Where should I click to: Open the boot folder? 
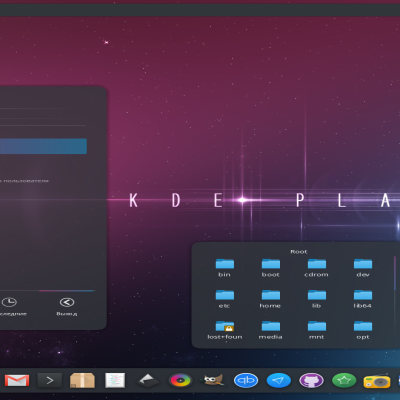pos(271,268)
